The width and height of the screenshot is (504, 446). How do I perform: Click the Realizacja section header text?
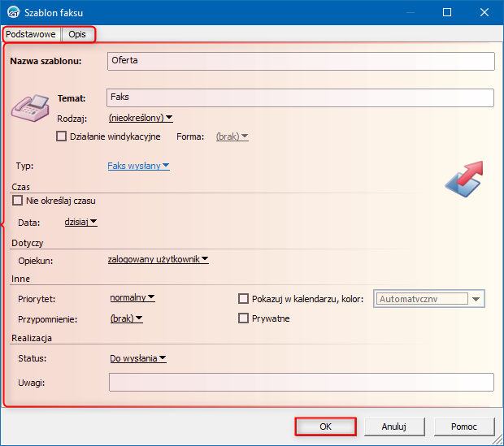(32, 338)
